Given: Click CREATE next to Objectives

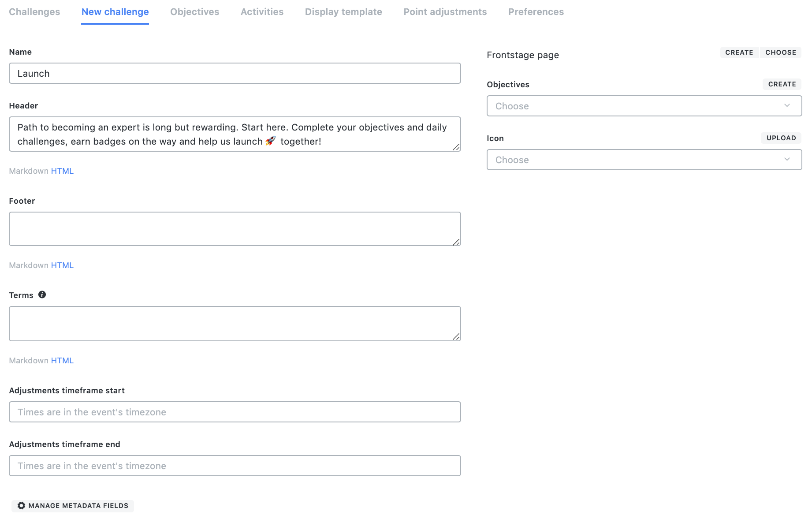Looking at the screenshot, I should point(782,84).
